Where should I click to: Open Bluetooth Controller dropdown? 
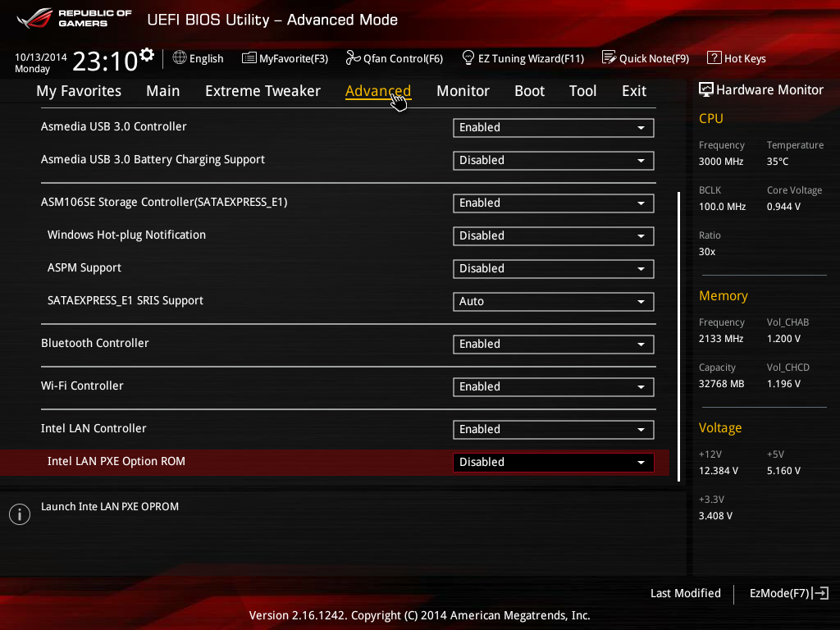pyautogui.click(x=554, y=344)
